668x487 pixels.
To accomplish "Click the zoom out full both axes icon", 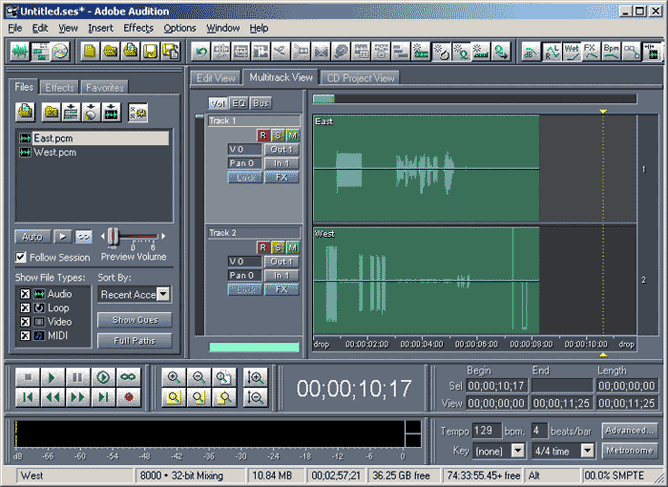I will coord(224,377).
